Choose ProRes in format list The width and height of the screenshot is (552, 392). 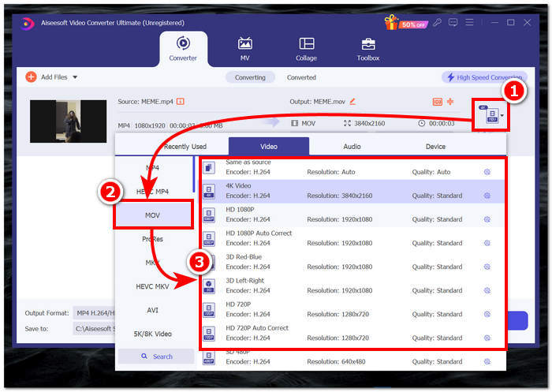[x=152, y=239]
